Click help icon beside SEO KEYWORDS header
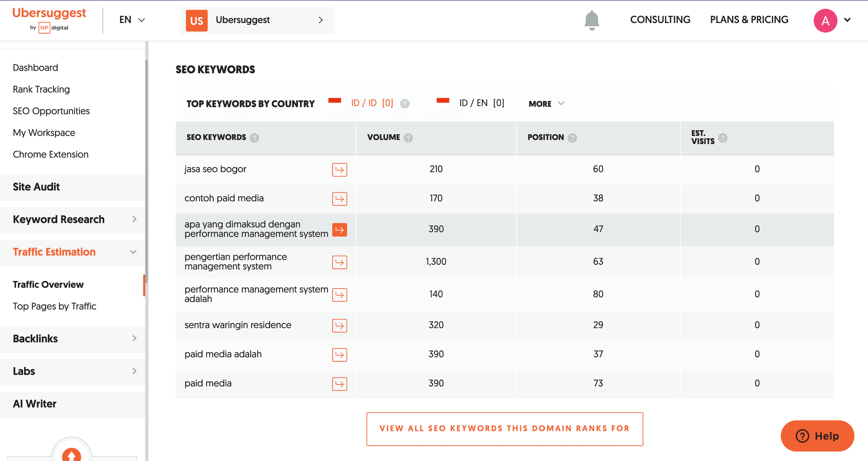This screenshot has width=868, height=461. point(254,138)
